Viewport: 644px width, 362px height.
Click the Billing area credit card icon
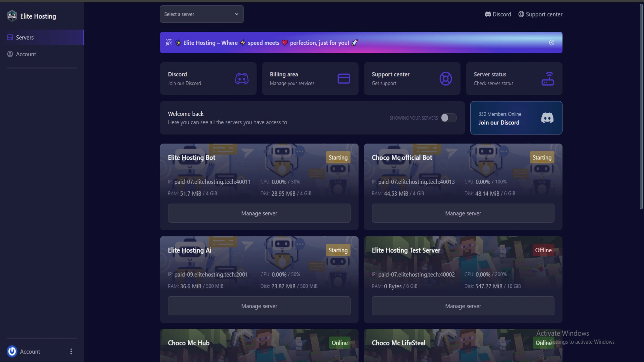pyautogui.click(x=344, y=79)
